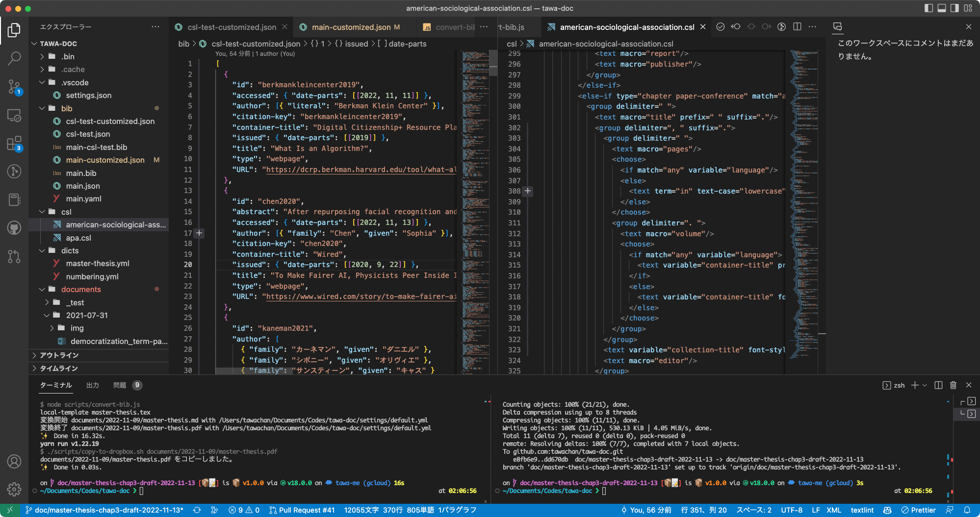Click branch name in status bar
This screenshot has width=980, height=517.
pos(104,510)
